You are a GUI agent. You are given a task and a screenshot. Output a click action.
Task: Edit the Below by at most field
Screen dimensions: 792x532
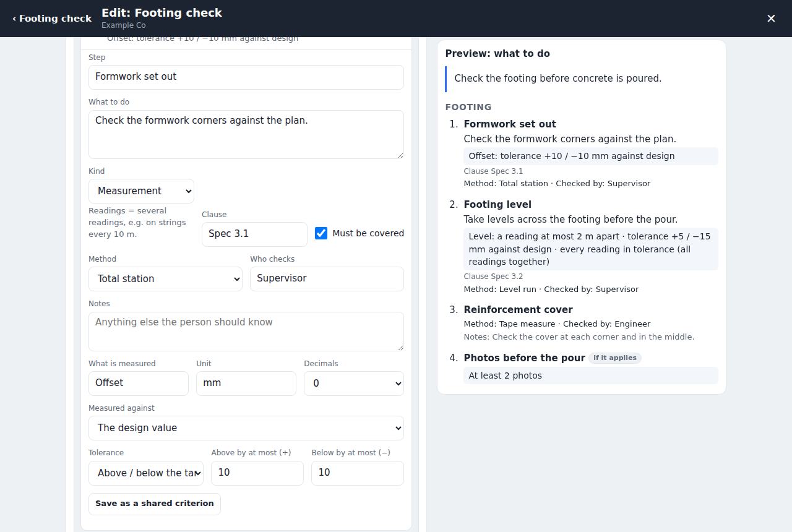point(358,473)
